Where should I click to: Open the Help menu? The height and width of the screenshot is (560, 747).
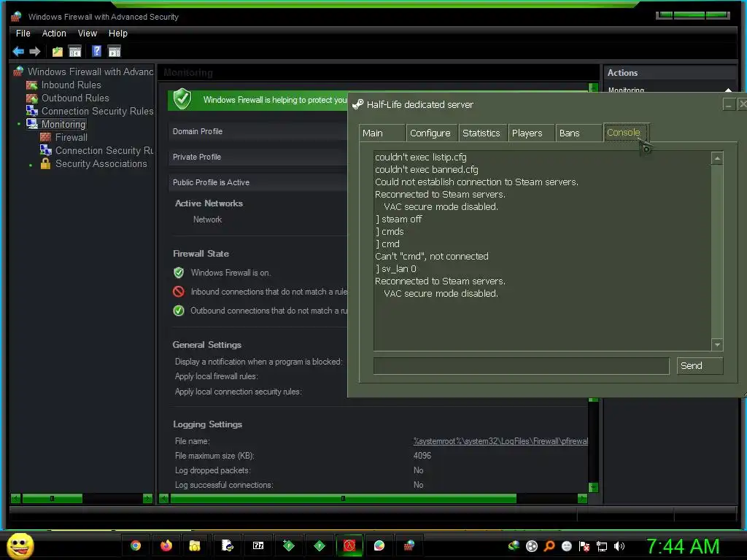(117, 34)
